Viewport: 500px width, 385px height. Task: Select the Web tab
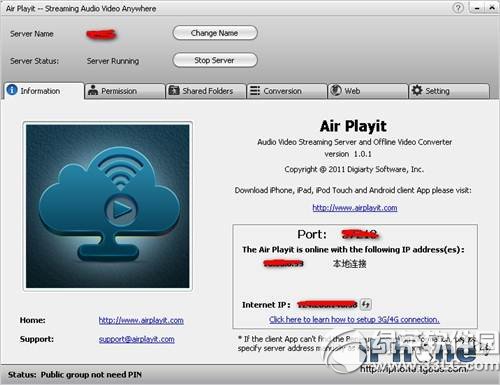368,91
